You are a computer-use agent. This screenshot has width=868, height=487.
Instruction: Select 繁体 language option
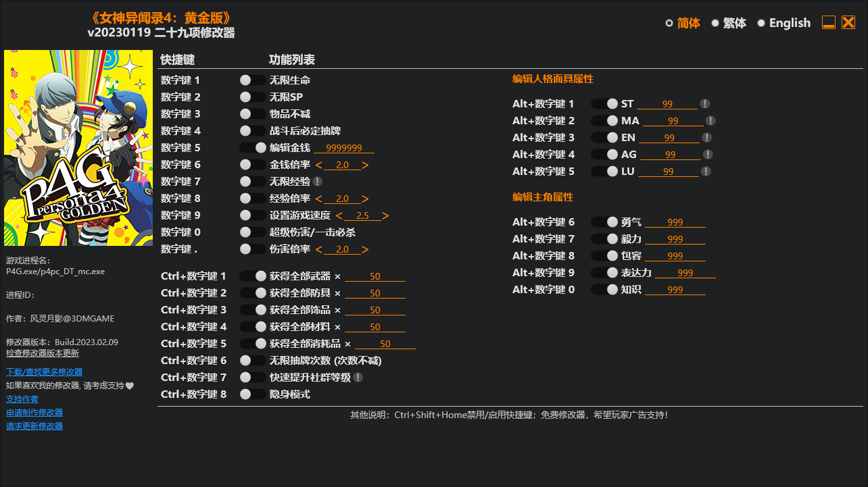pyautogui.click(x=728, y=23)
